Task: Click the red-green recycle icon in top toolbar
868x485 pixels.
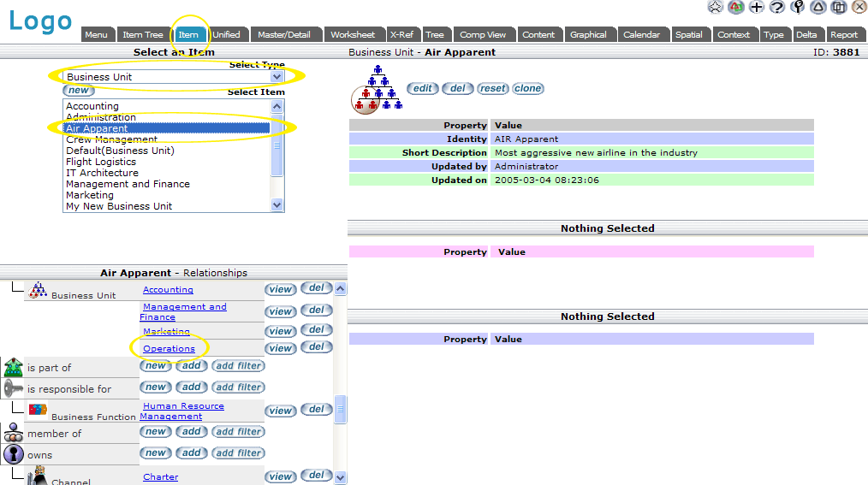Action: [x=736, y=7]
